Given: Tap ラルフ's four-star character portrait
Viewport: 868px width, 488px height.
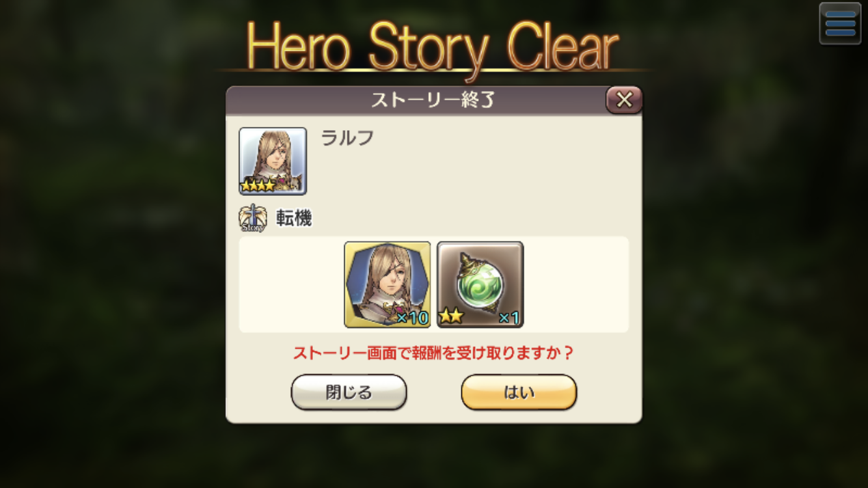Looking at the screenshot, I should tap(273, 161).
